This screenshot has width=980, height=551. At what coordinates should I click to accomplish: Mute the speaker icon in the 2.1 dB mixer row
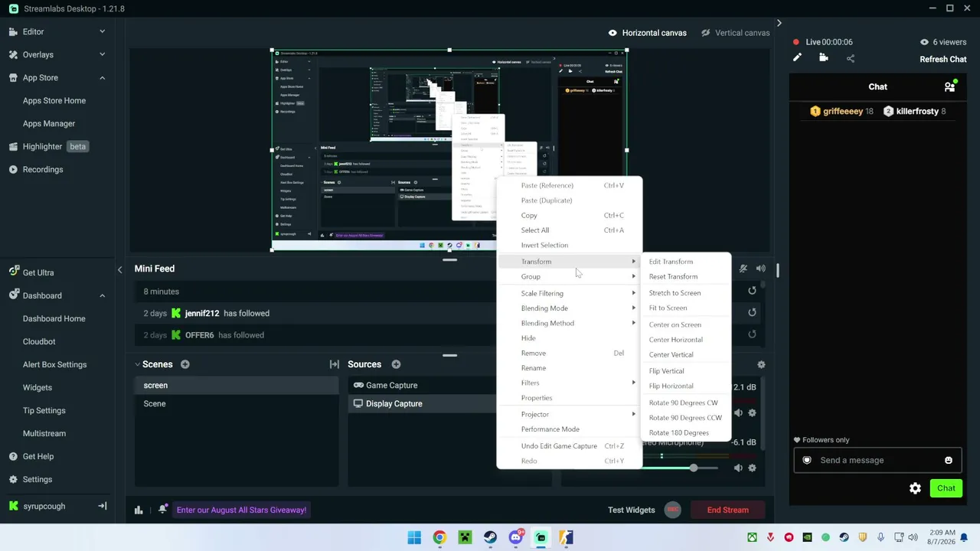tap(738, 412)
